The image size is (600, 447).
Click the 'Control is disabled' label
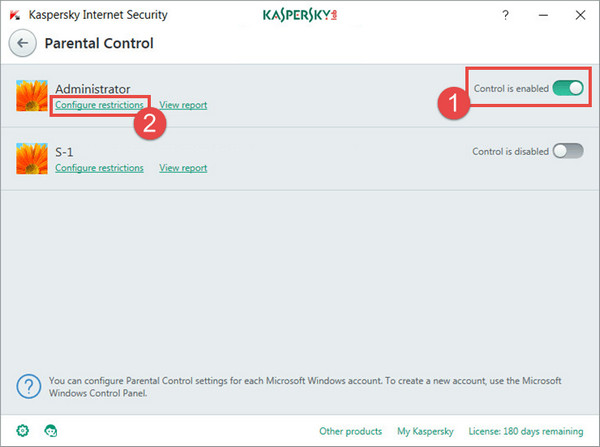point(510,151)
